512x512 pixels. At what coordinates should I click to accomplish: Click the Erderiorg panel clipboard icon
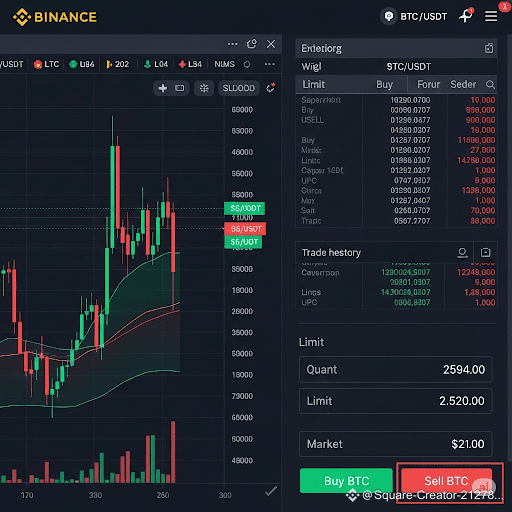point(489,48)
